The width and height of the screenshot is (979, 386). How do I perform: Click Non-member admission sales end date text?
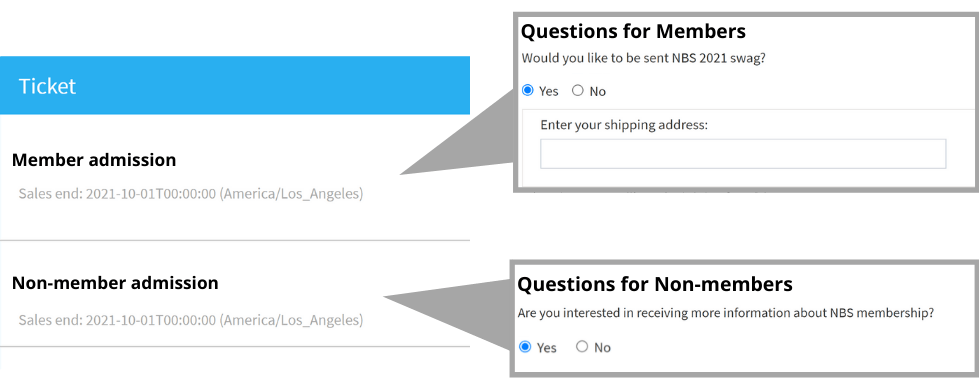click(190, 321)
